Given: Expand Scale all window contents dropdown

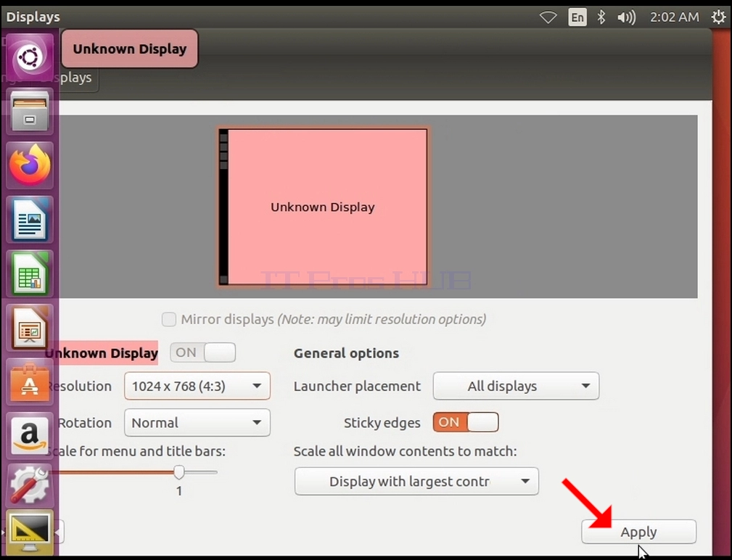Looking at the screenshot, I should [x=416, y=481].
